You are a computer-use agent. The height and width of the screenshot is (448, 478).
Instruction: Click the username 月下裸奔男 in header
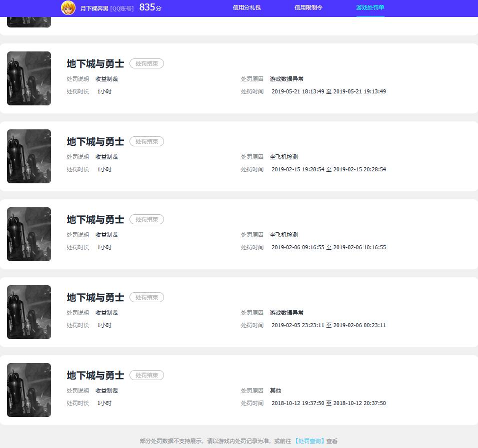(x=94, y=8)
